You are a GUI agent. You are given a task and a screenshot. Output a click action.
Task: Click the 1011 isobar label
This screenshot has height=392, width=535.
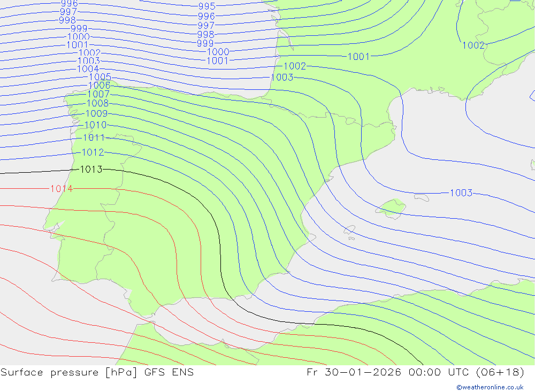coord(94,137)
